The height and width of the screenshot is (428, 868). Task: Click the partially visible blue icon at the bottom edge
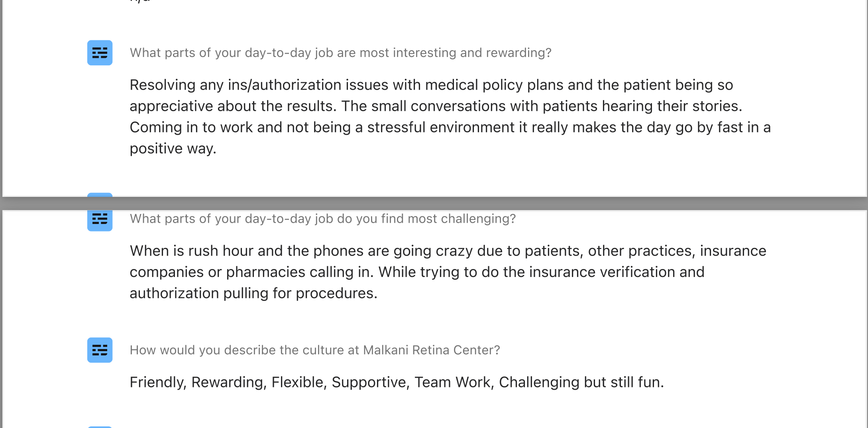pos(100,427)
